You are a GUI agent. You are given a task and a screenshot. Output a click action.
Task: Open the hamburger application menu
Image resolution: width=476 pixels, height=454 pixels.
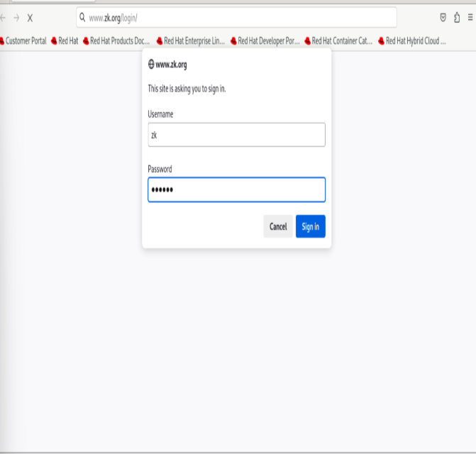pos(470,18)
